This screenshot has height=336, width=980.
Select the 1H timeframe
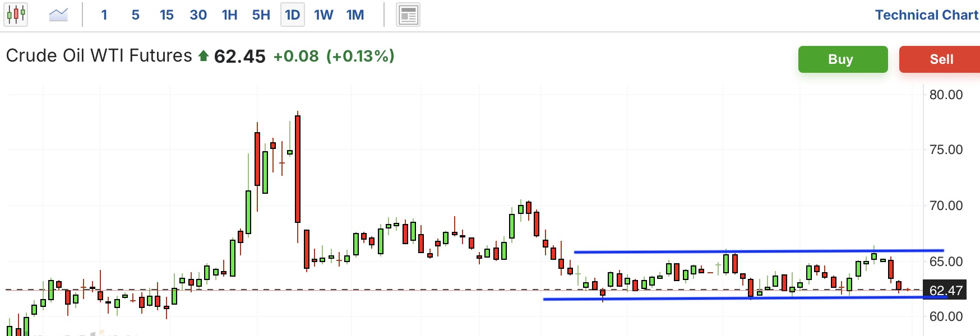[229, 15]
